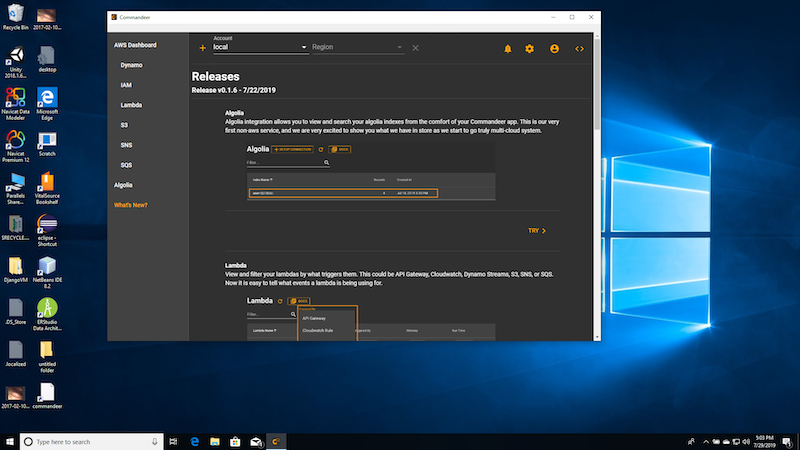The height and width of the screenshot is (450, 800).
Task: Click microphone icon in search box
Action: [155, 442]
